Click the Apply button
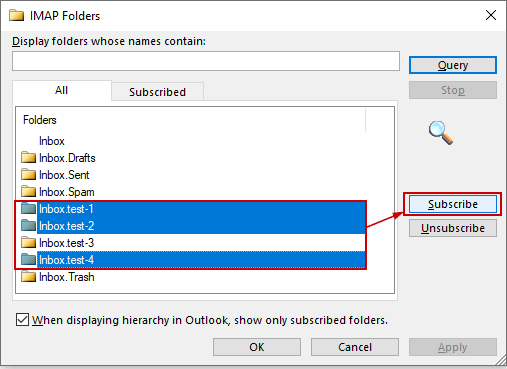This screenshot has height=369, width=507. point(453,347)
